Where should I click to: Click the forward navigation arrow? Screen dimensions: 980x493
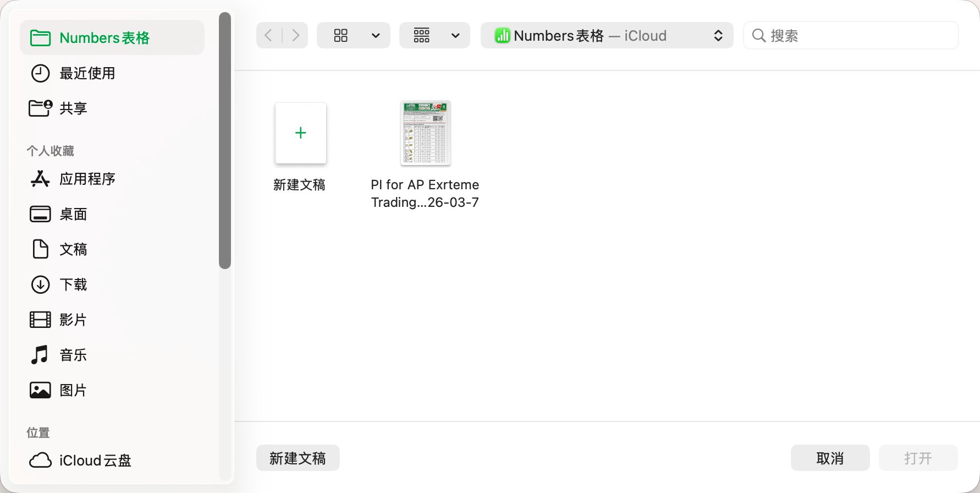[x=295, y=36]
